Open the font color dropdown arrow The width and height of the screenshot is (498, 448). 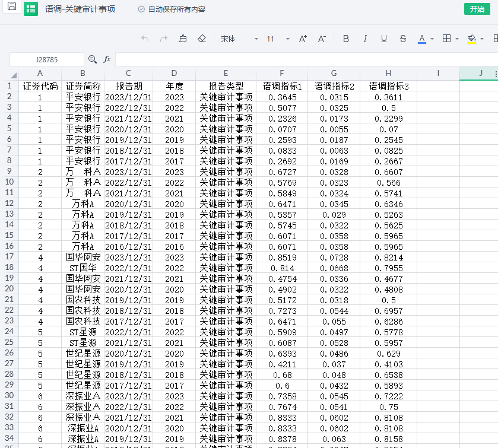pos(432,39)
